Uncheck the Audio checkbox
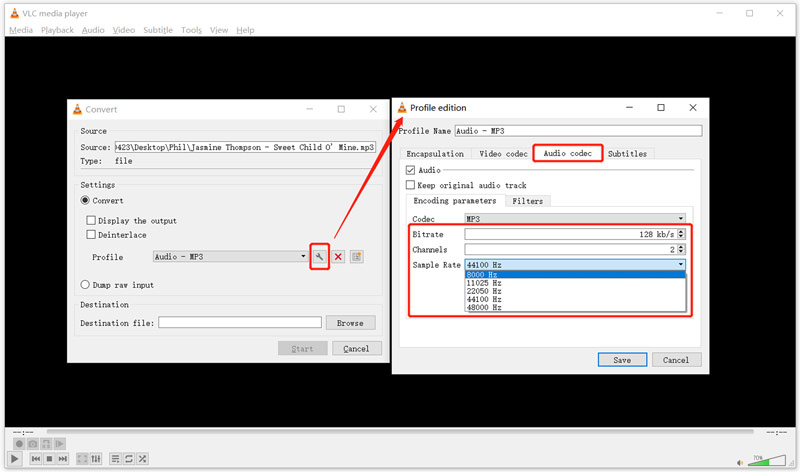This screenshot has width=800, height=472. [x=410, y=170]
